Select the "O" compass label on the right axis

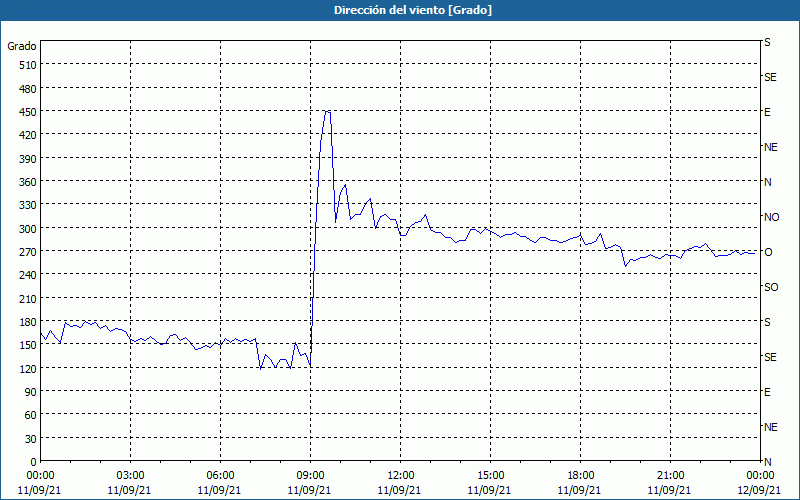click(x=768, y=252)
